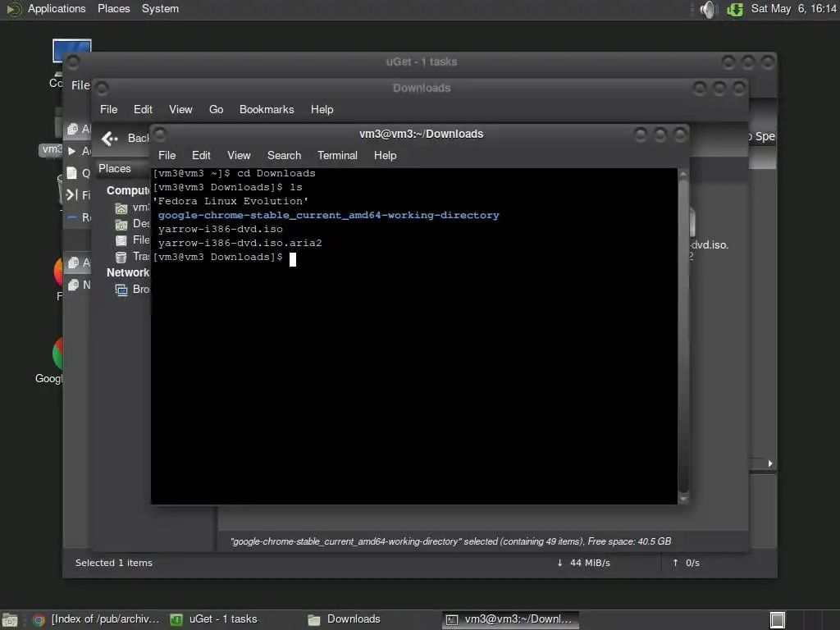Viewport: 840px width, 630px height.
Task: Click the uGet download speed 44 MiB/s indicator
Action: [584, 563]
